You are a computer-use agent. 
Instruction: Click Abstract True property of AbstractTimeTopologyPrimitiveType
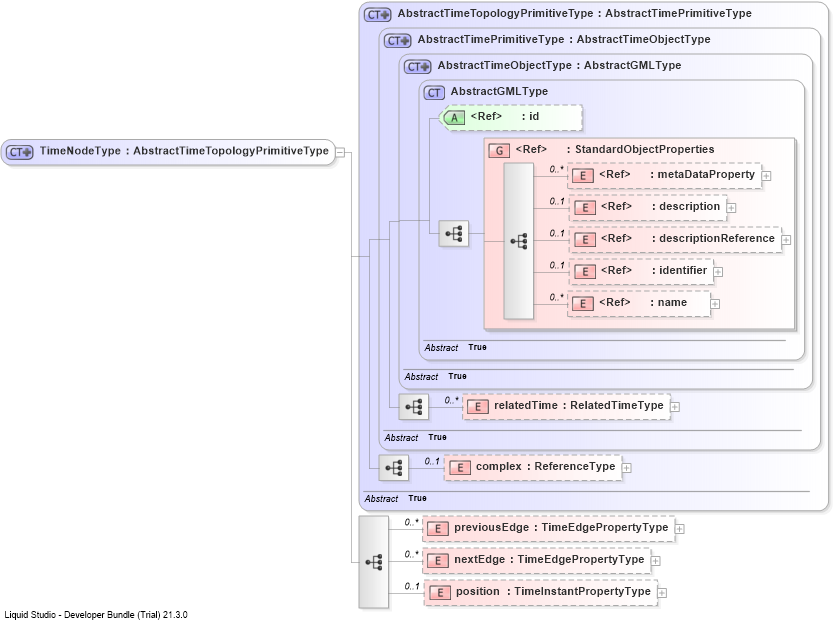coord(395,499)
